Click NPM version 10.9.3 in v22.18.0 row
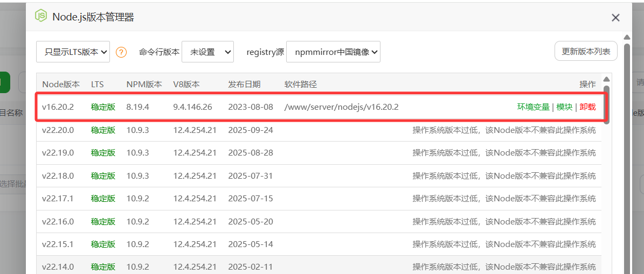The image size is (644, 274). [137, 176]
